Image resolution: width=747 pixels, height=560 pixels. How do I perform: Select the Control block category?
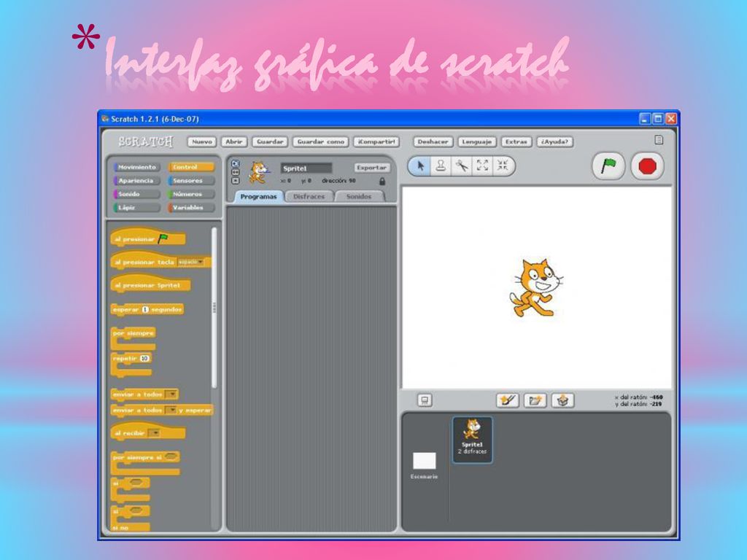click(192, 167)
